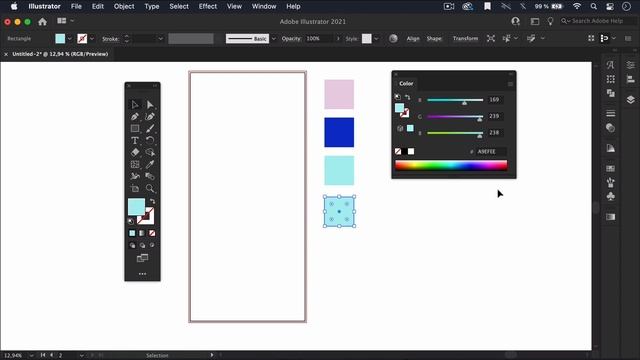Image resolution: width=640 pixels, height=360 pixels.
Task: Enable Draw Behind mode
Action: coord(142,245)
